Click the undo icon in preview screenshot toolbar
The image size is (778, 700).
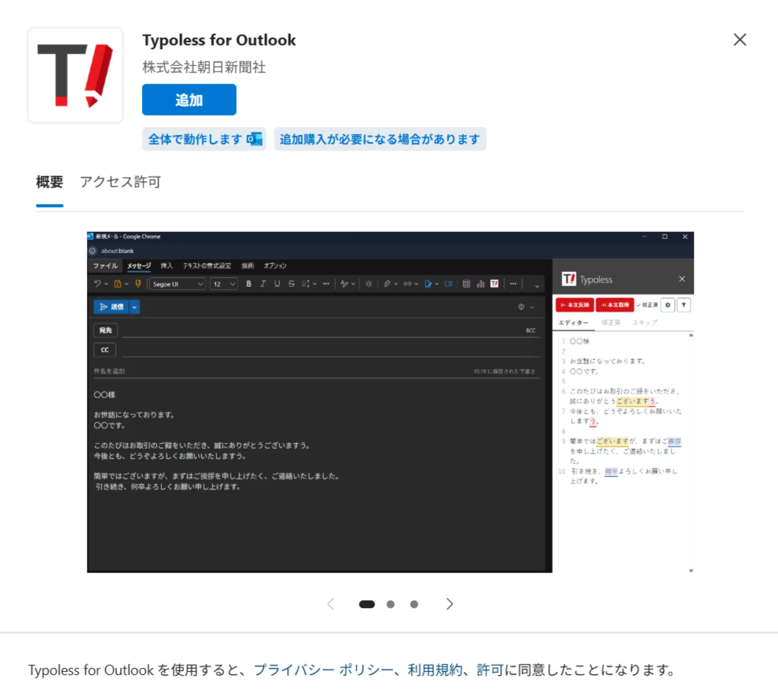click(x=97, y=284)
